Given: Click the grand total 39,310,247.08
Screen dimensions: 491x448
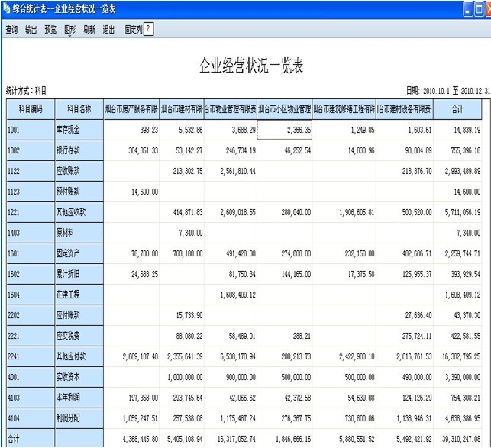Looking at the screenshot, I should pos(457,439).
